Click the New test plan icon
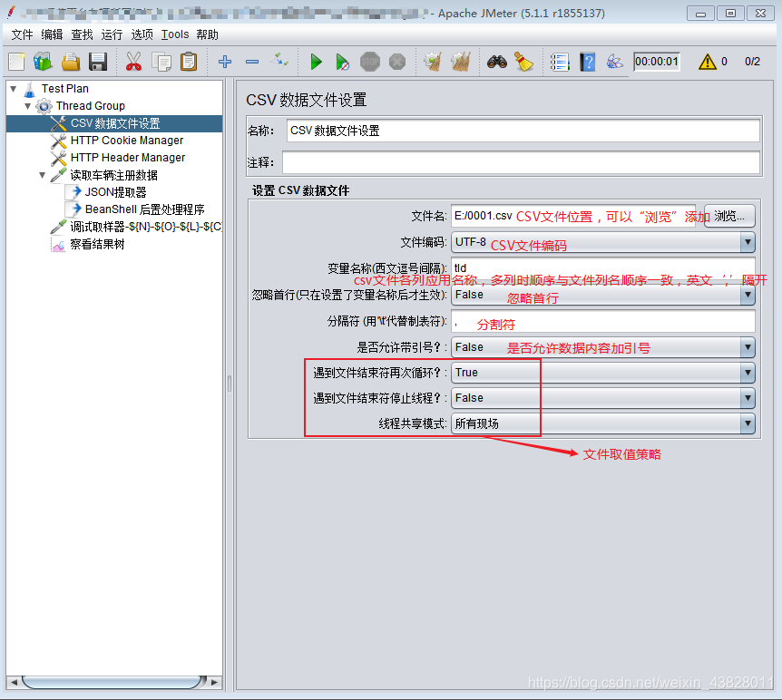782x700 pixels. tap(16, 62)
